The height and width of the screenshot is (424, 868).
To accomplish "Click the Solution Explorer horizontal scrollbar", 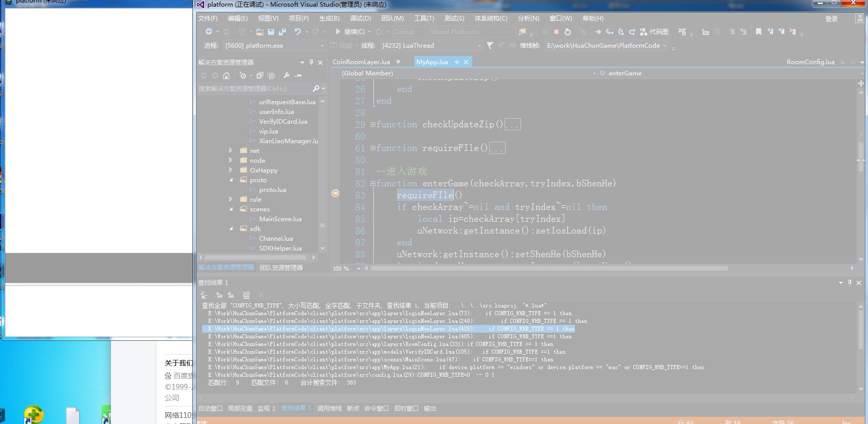I will (257, 258).
